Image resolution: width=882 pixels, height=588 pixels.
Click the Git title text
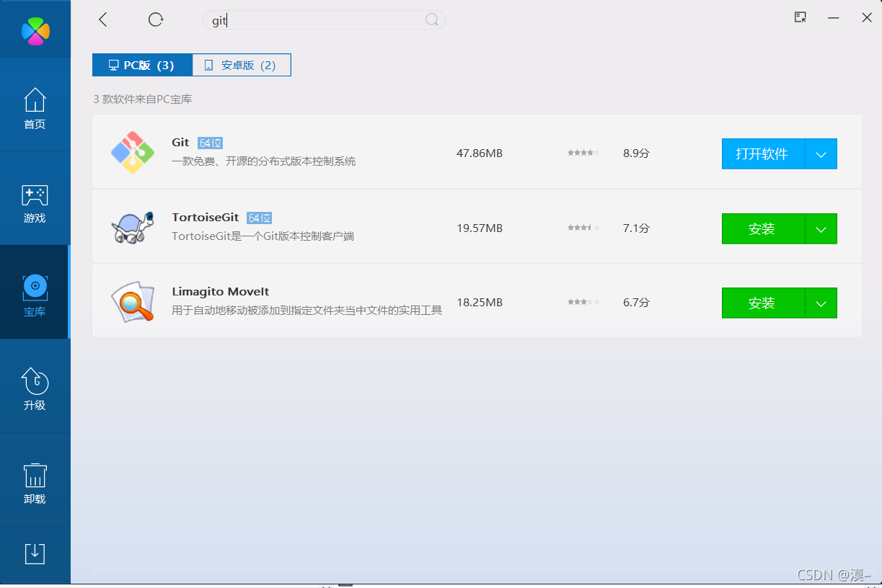click(180, 143)
